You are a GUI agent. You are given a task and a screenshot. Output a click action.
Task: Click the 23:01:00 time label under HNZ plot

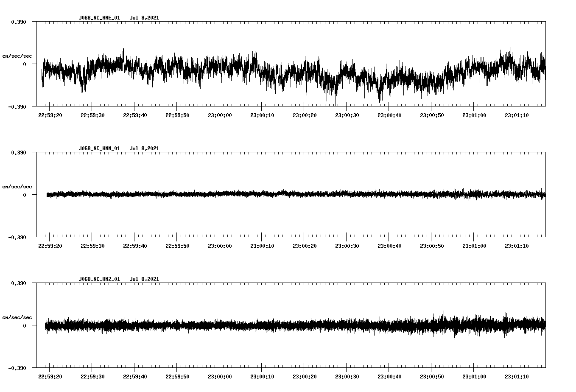474,377
